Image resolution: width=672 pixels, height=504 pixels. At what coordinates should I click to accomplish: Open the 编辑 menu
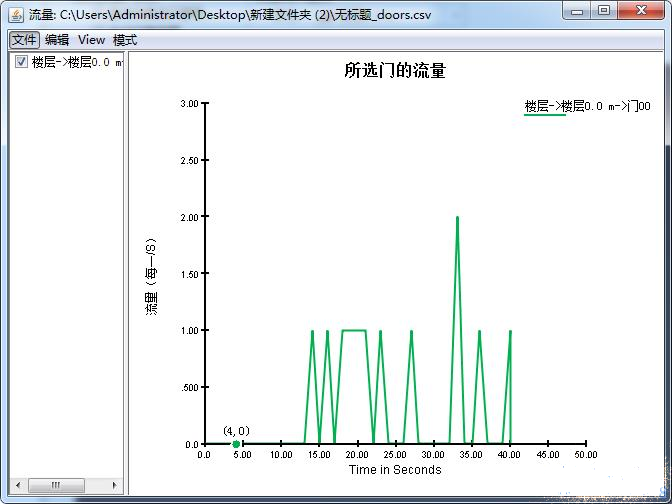pos(57,40)
